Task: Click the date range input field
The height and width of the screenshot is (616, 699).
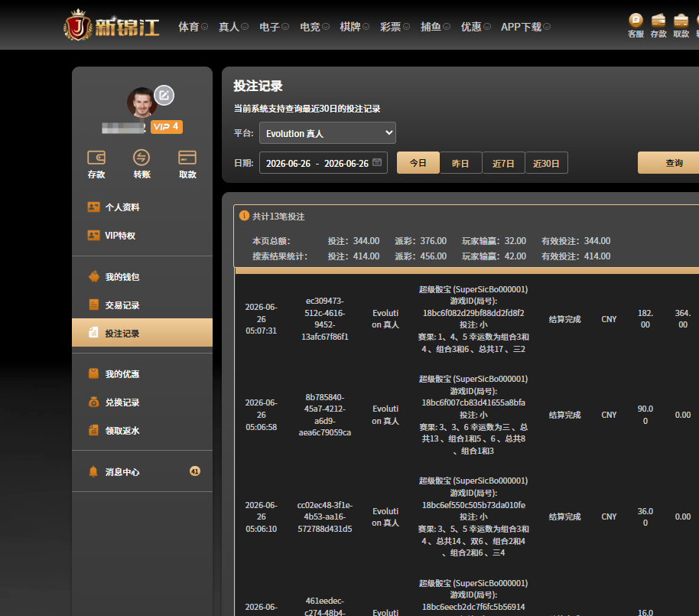Action: [x=323, y=163]
